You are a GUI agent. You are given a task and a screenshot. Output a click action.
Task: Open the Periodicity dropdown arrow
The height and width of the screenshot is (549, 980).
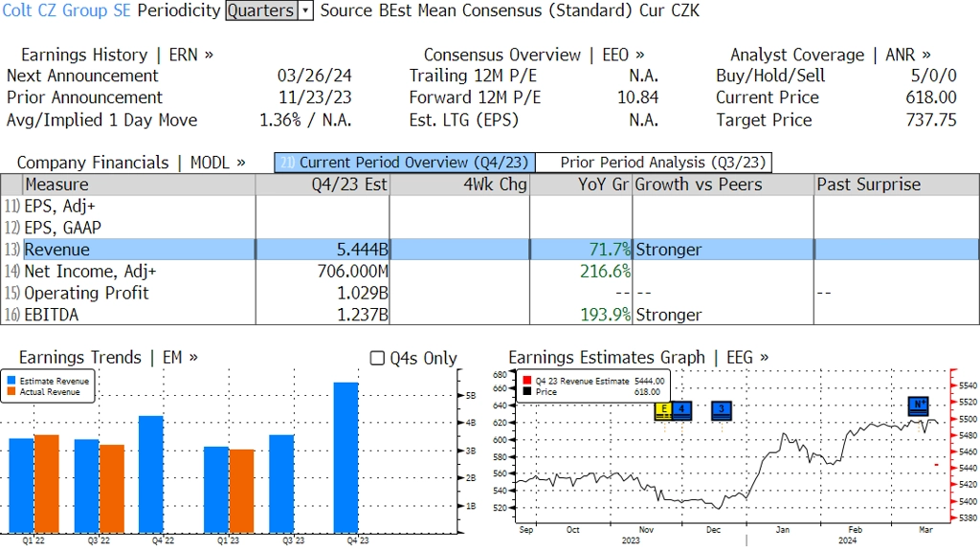coord(305,11)
